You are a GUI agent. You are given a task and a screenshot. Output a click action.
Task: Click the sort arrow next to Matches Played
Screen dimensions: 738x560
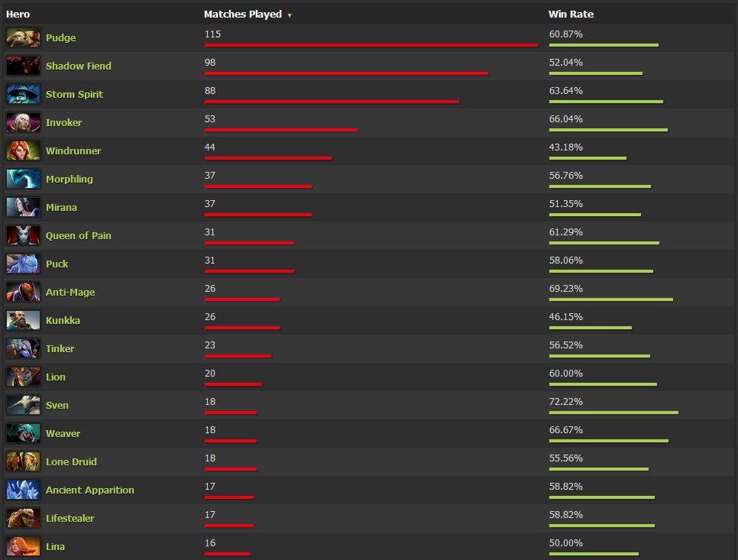[x=290, y=14]
